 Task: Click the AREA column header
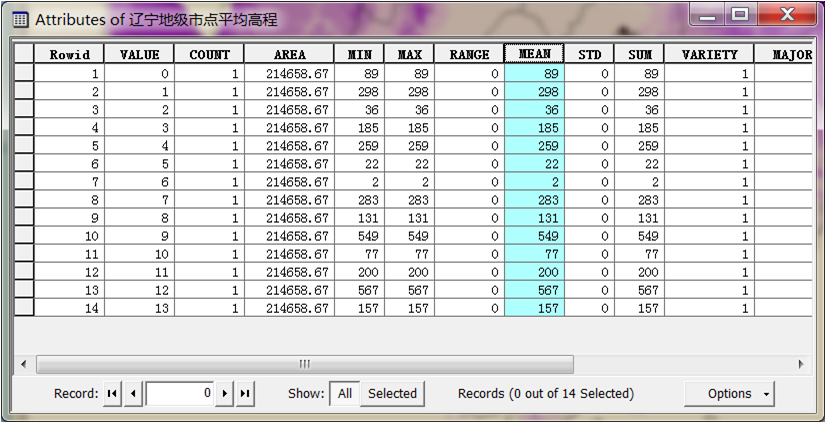(288, 55)
